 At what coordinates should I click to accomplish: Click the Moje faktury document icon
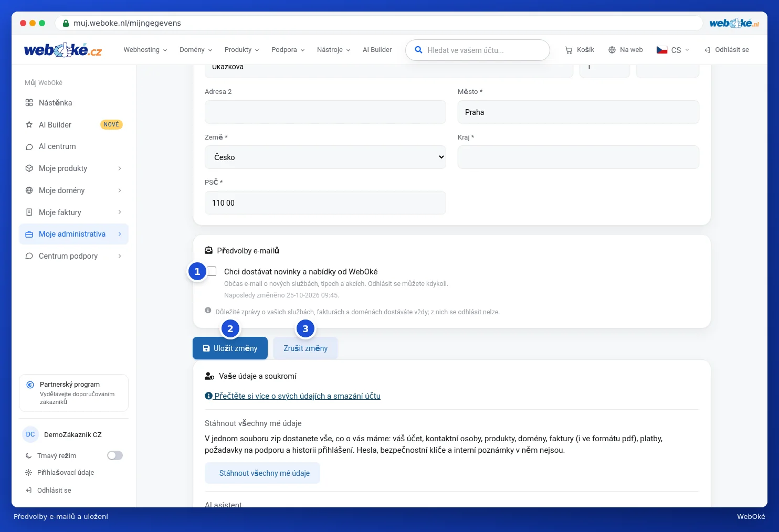[29, 212]
